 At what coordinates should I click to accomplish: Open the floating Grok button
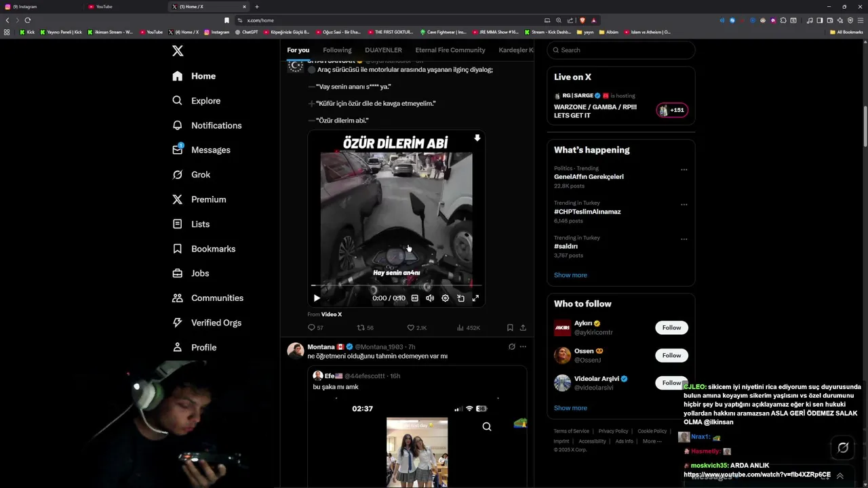[x=843, y=447]
